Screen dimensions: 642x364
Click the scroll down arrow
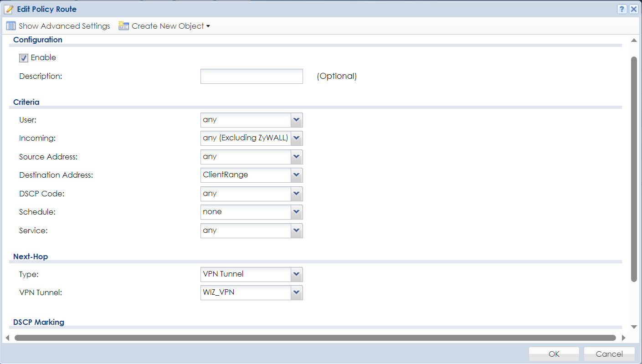point(633,327)
